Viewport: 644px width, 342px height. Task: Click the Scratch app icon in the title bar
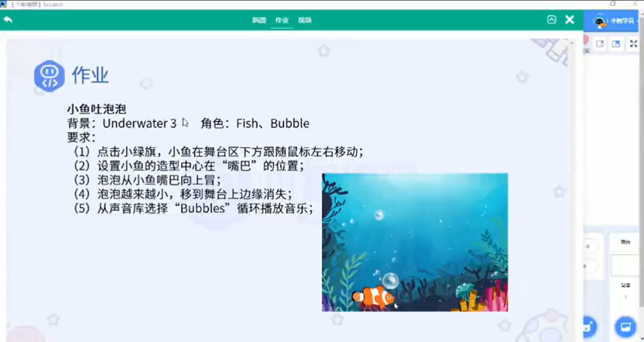[5, 3]
